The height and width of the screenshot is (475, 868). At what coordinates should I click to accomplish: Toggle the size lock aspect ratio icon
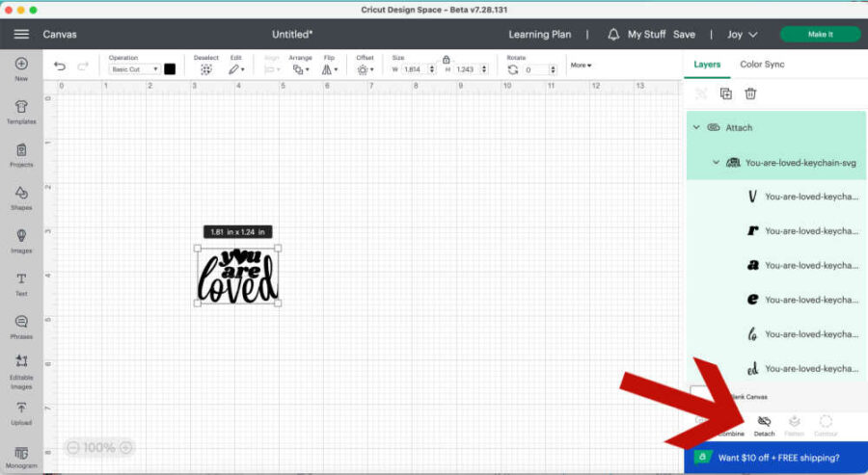[x=446, y=59]
